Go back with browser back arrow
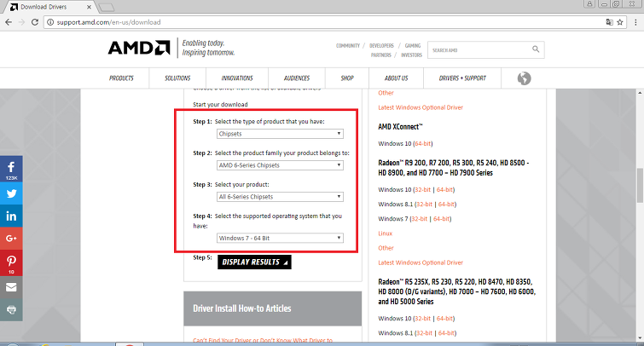 [9, 22]
